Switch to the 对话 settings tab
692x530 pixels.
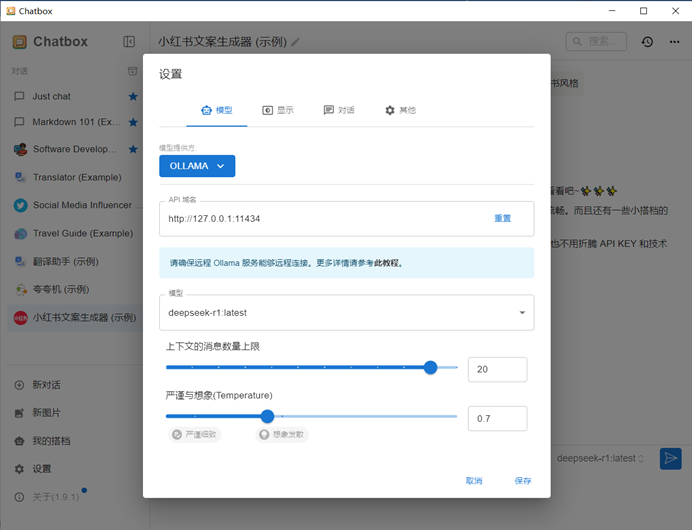tap(339, 110)
